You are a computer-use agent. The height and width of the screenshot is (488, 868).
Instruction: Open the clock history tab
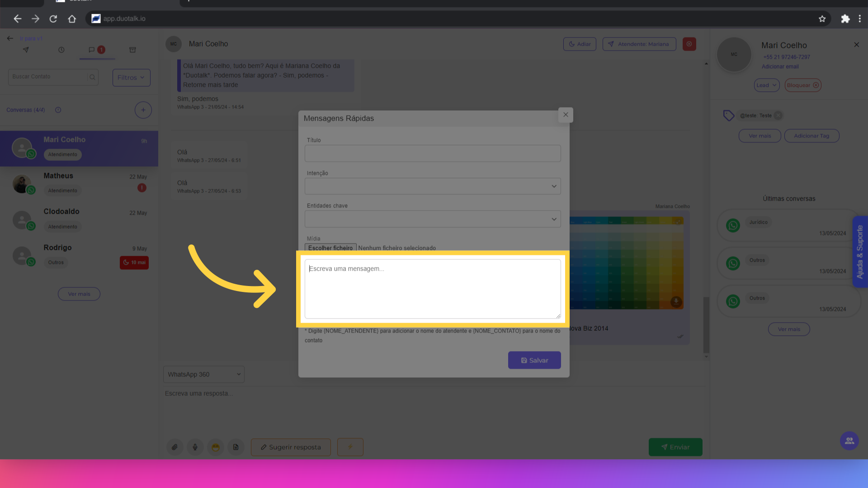(61, 50)
